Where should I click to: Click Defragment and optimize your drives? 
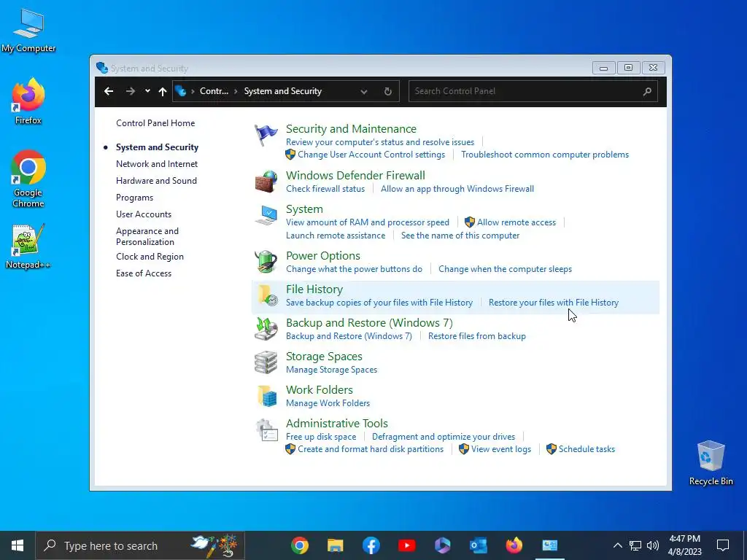point(443,437)
